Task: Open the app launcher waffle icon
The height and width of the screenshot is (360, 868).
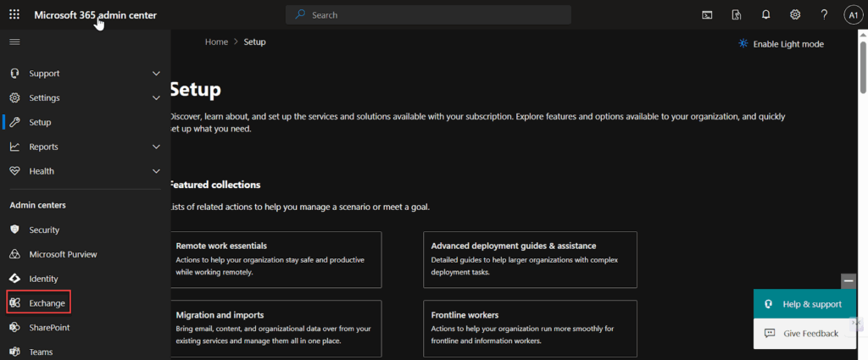Action: 14,14
